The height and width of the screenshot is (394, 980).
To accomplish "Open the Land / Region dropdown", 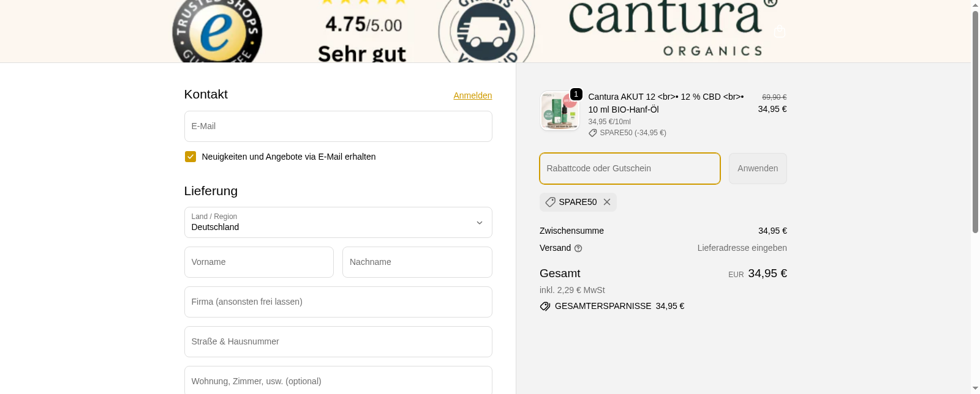I will (x=338, y=223).
